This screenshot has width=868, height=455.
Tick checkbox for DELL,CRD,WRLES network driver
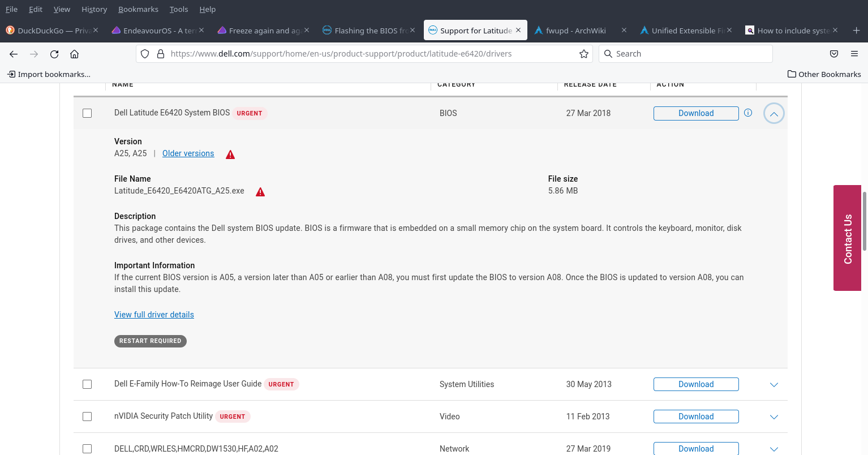[x=87, y=449]
